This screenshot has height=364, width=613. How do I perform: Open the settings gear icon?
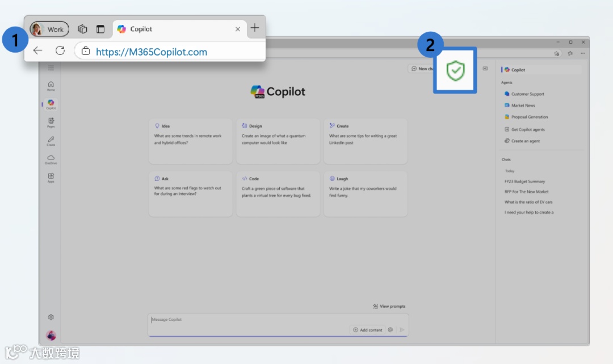51,317
